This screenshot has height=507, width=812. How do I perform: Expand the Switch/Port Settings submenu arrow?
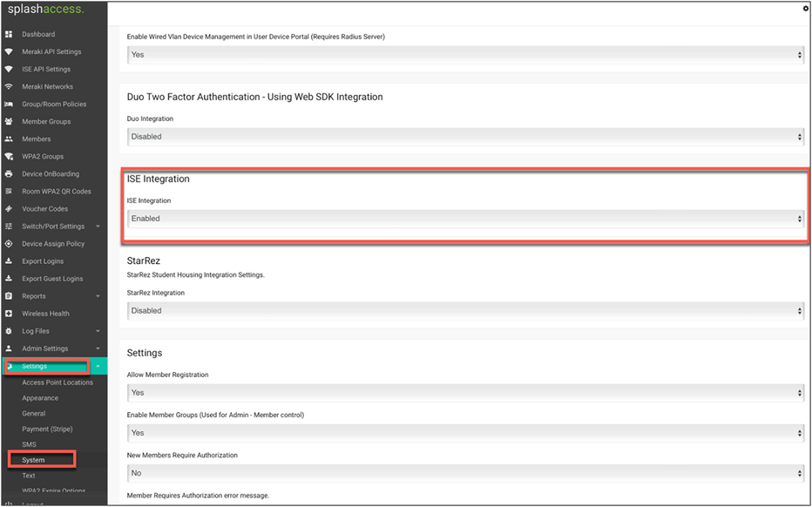click(x=98, y=226)
